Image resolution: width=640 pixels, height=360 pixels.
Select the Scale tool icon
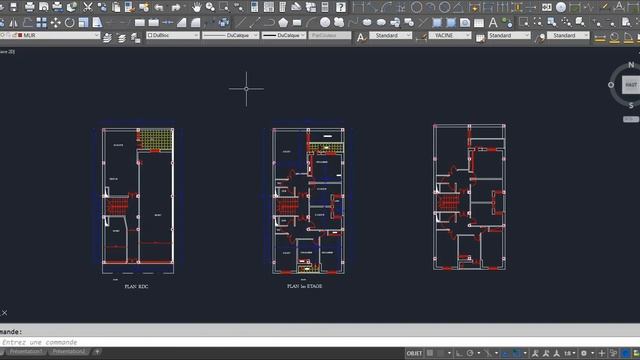(83, 22)
